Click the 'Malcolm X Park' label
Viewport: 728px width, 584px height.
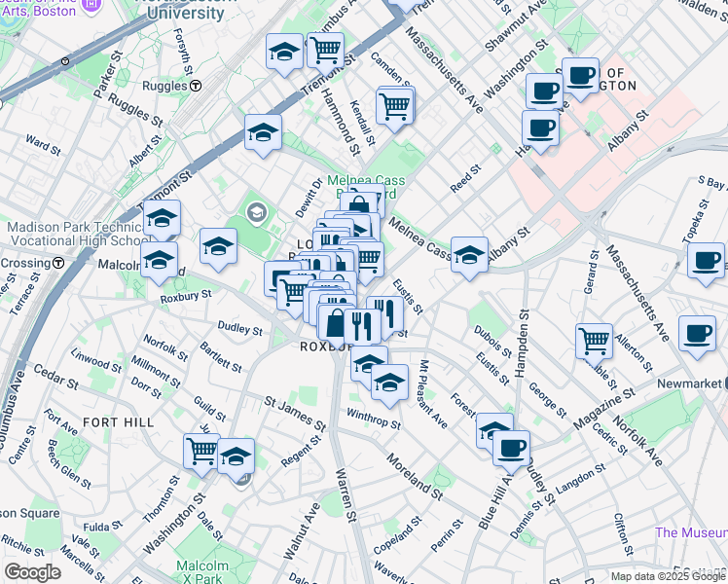(x=202, y=572)
